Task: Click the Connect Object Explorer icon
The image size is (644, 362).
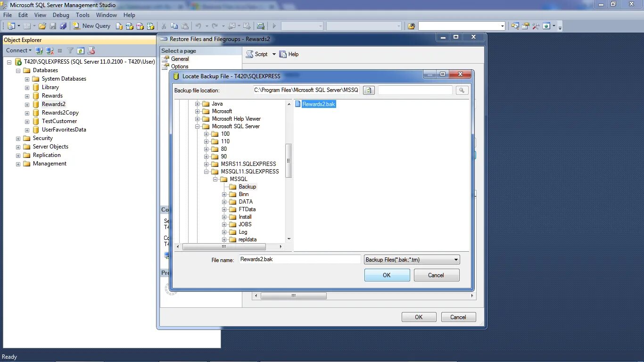Action: point(39,50)
